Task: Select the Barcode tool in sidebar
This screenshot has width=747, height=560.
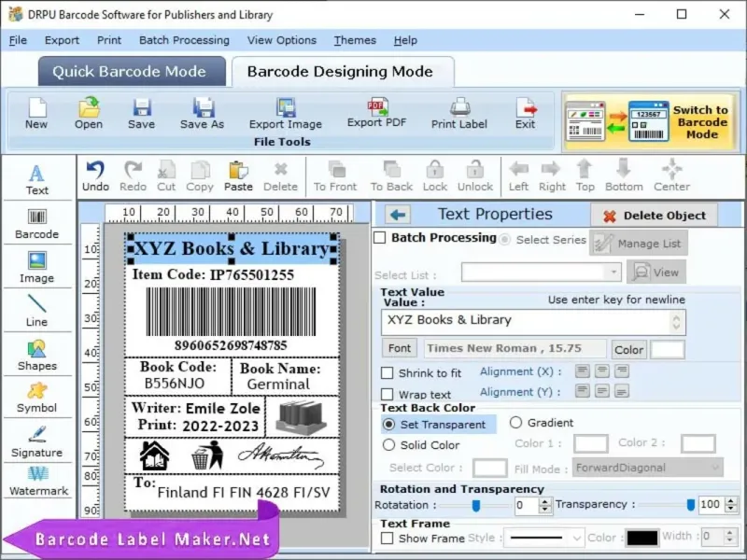Action: click(37, 224)
